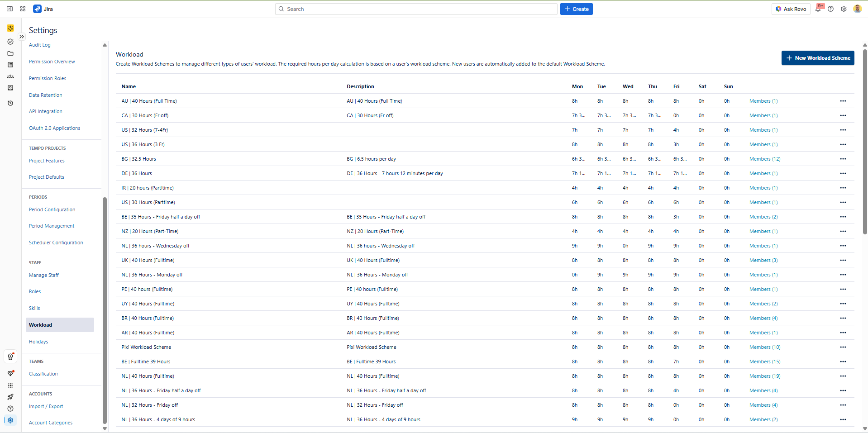868x433 pixels.
Task: Open the app switcher grid icon
Action: click(x=23, y=9)
